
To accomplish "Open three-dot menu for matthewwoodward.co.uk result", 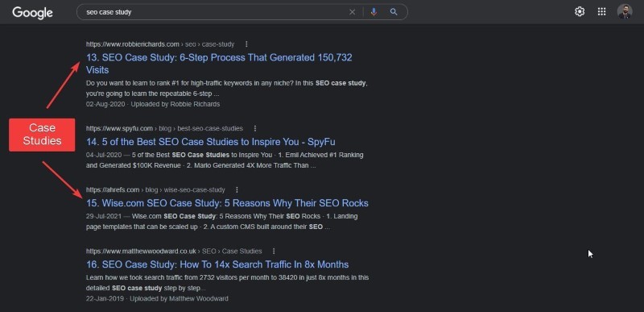I will (274, 251).
